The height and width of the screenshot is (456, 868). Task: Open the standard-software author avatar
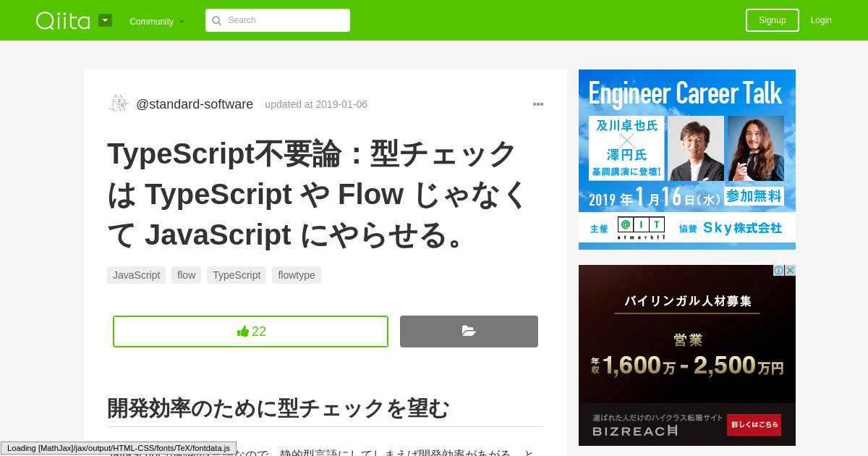(119, 104)
